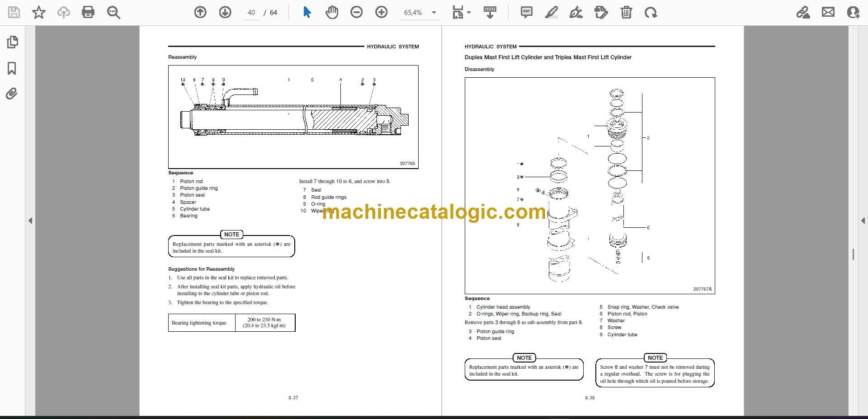Expand the left navigation pane arrow

pos(30,221)
